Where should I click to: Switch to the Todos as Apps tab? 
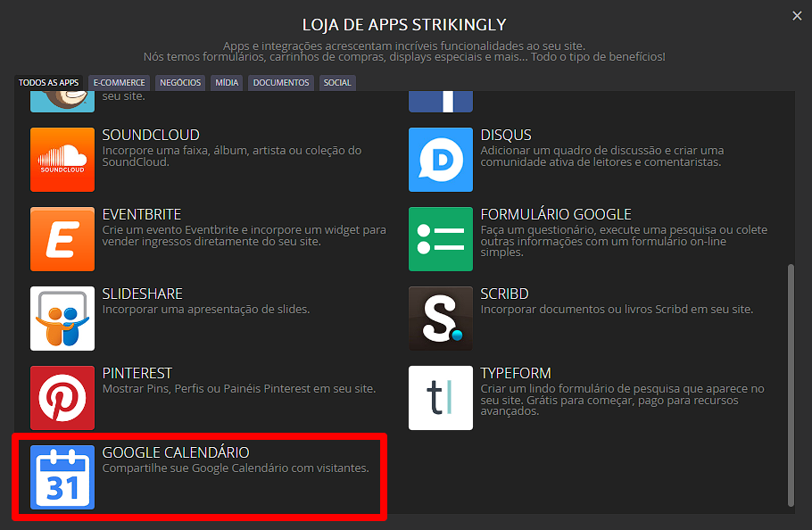49,83
